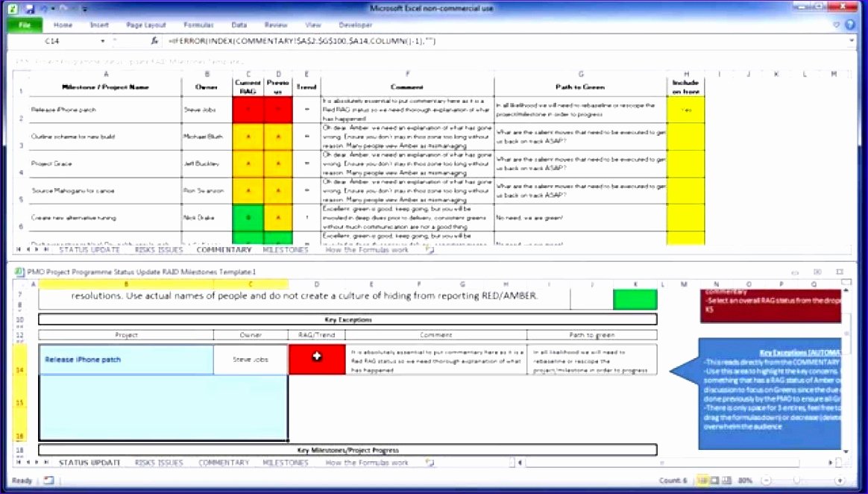Select red Current RAG cell for Release iPhone patch
Image resolution: width=868 pixels, height=494 pixels.
coord(248,110)
